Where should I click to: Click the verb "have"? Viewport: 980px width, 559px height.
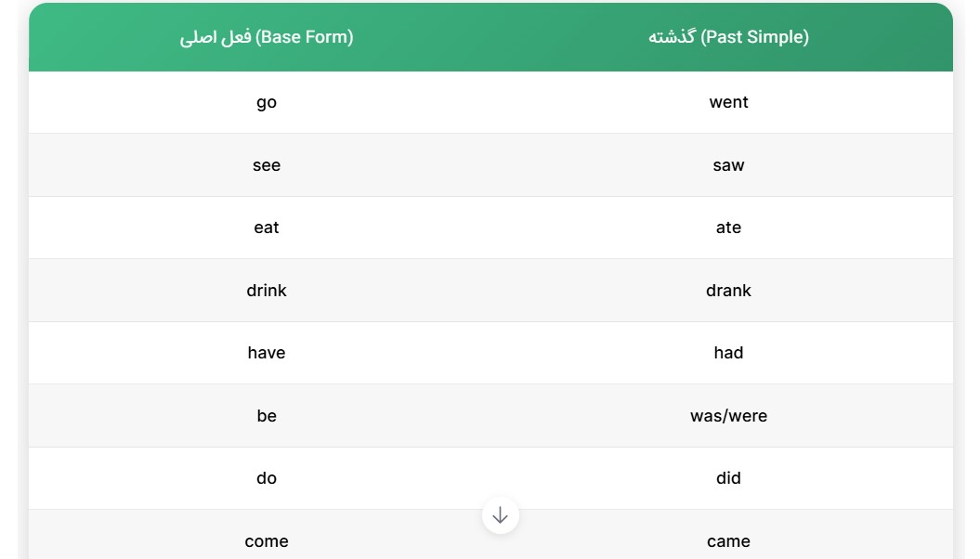tap(267, 353)
